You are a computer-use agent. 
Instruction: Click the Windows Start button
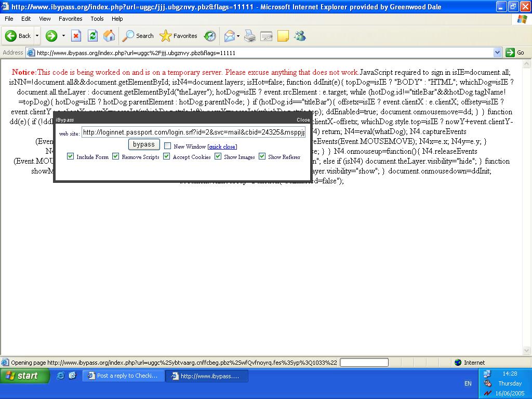click(24, 376)
